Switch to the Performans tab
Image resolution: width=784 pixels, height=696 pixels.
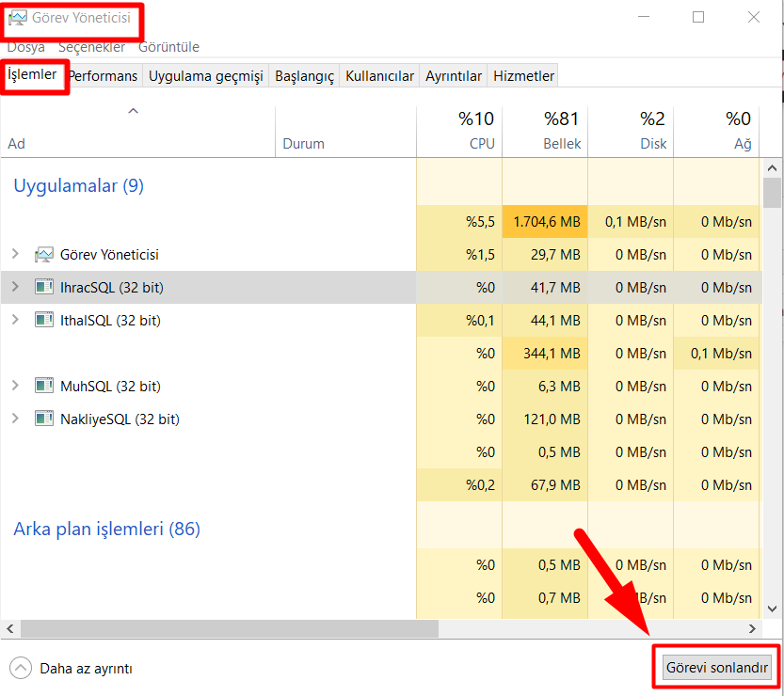click(103, 76)
